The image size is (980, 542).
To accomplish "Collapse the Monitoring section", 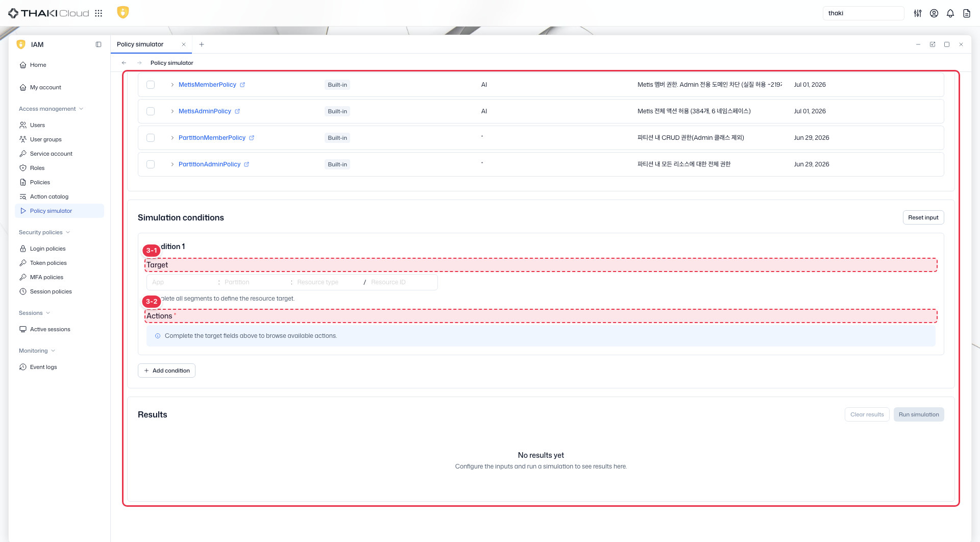I will pos(37,351).
